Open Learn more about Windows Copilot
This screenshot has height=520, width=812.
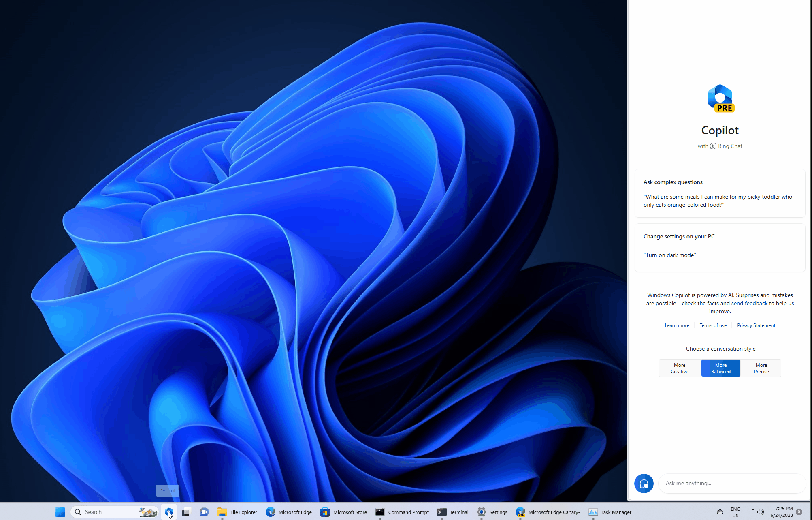[x=676, y=325]
